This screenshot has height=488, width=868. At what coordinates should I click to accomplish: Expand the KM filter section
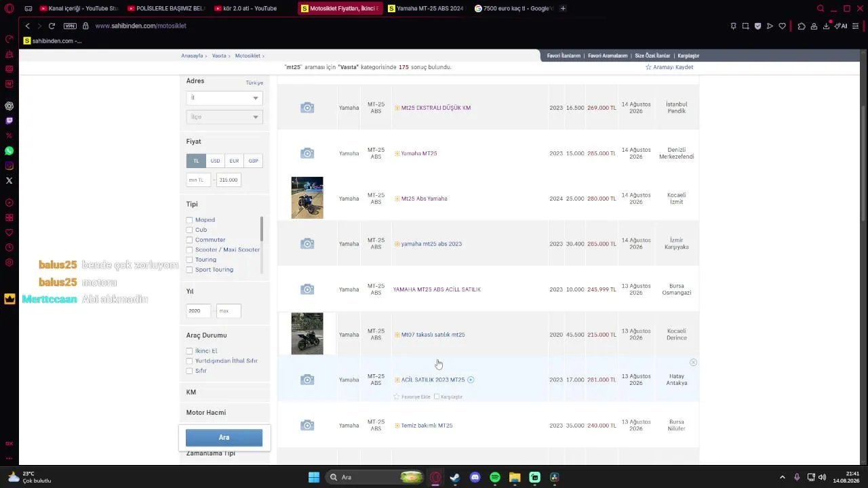point(224,392)
